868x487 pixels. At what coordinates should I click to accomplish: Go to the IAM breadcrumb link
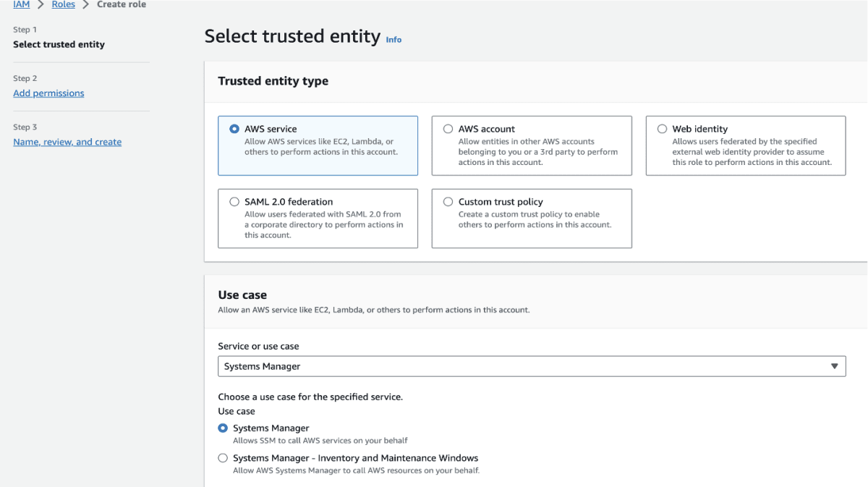pos(22,4)
